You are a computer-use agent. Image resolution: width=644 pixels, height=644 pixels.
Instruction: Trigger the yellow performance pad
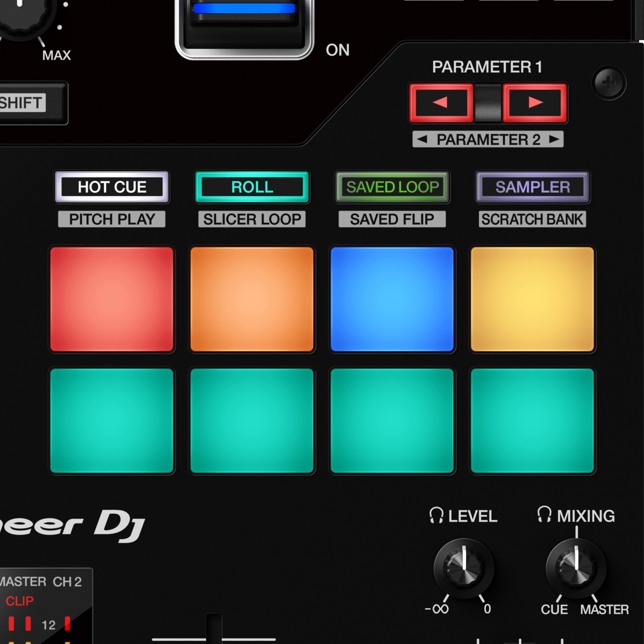(x=532, y=299)
